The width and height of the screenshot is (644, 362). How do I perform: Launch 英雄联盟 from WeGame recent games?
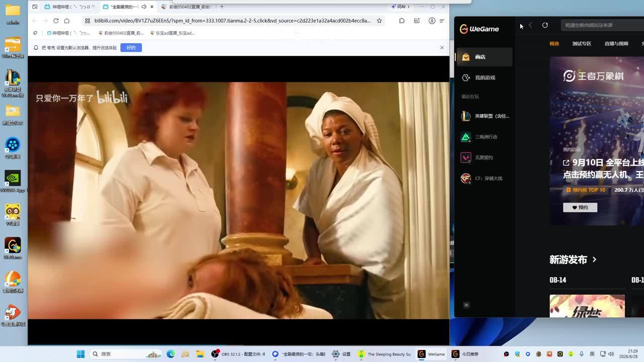pyautogui.click(x=484, y=116)
